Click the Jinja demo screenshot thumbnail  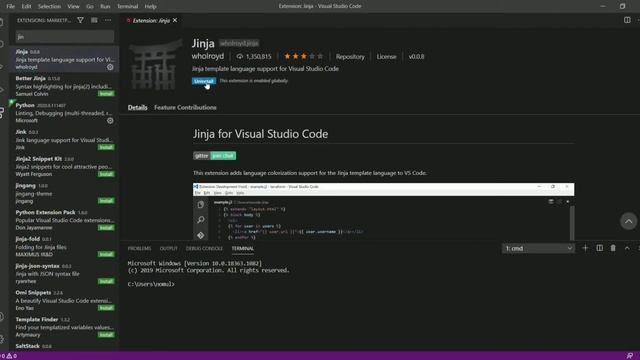click(x=383, y=211)
